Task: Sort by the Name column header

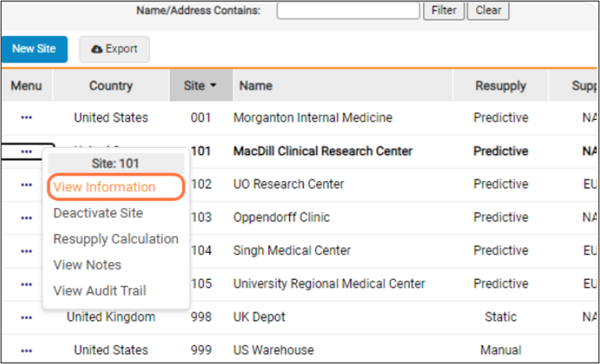Action: [x=256, y=86]
